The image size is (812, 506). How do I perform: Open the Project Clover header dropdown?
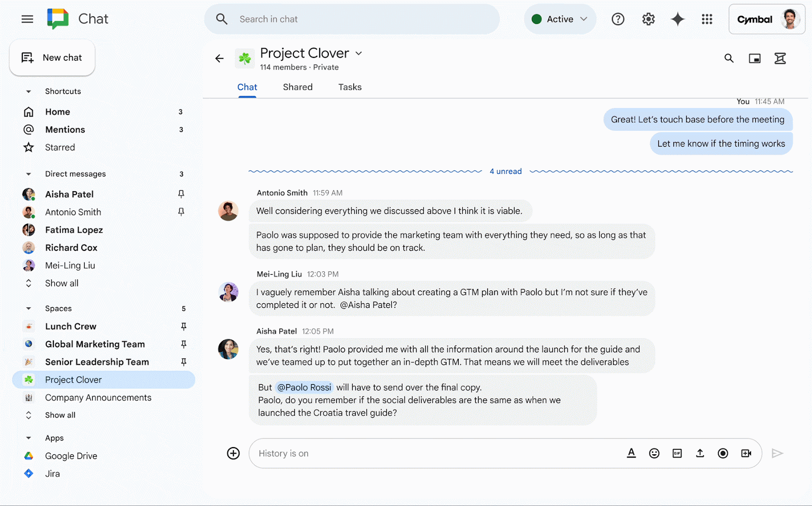tap(359, 53)
